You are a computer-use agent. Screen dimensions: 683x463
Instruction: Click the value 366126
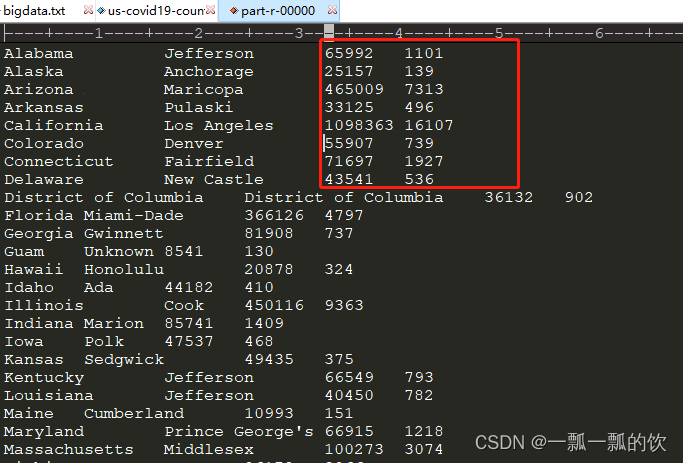point(274,215)
